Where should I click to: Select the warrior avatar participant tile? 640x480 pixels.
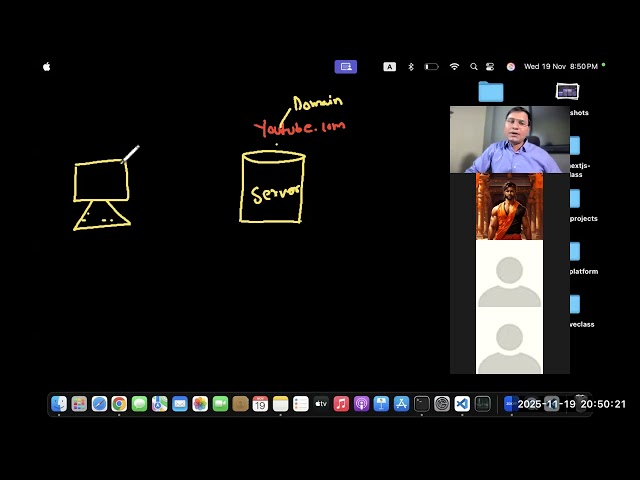(x=509, y=207)
